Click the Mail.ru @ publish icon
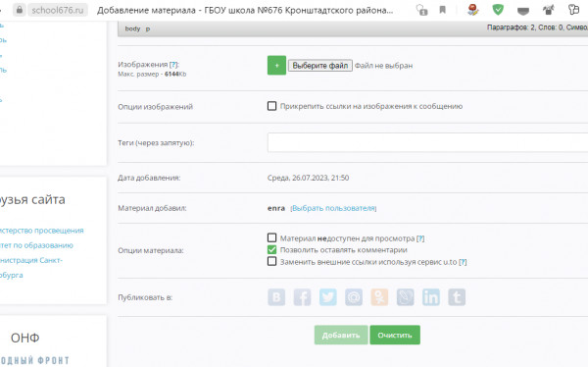The image size is (588, 367). tap(354, 297)
